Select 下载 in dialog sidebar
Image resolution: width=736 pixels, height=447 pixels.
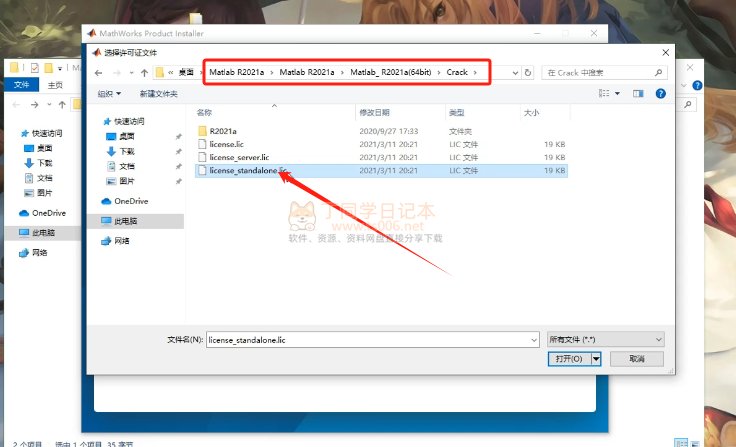point(126,151)
